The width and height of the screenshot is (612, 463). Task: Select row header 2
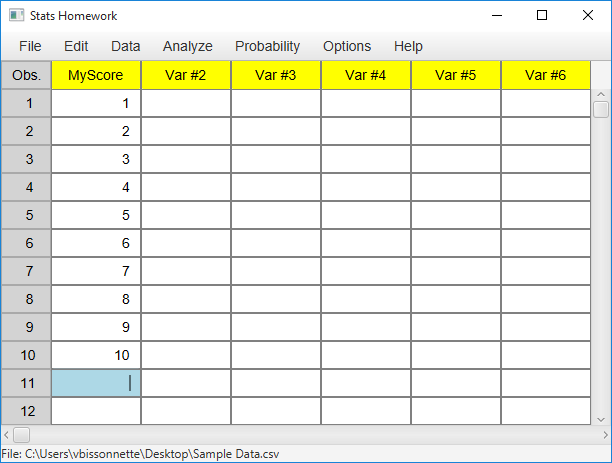pyautogui.click(x=26, y=131)
